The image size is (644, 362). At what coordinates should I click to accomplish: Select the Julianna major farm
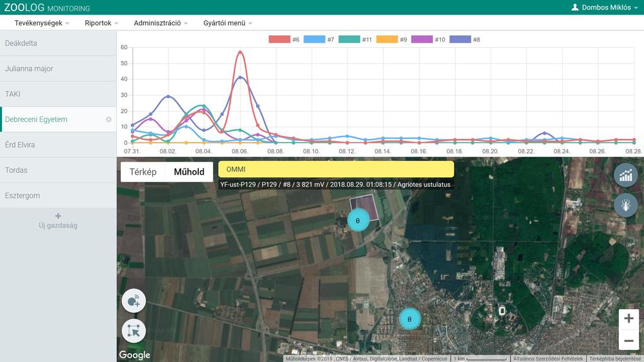point(58,69)
